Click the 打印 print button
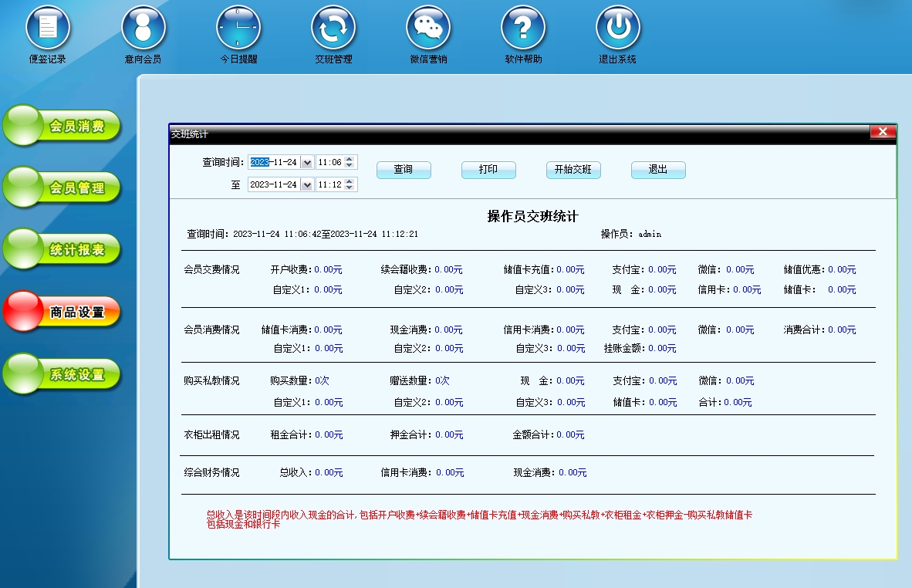The width and height of the screenshot is (912, 588). [x=488, y=170]
